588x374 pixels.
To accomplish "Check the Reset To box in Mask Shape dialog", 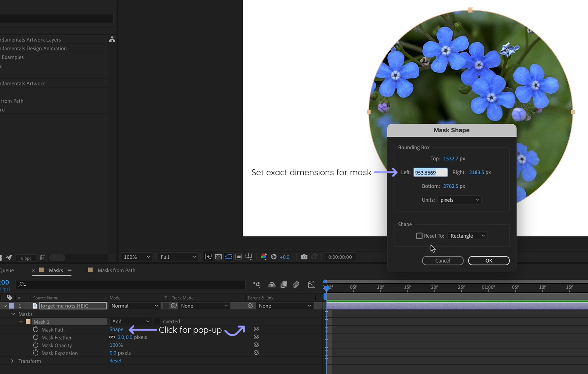I will 419,235.
